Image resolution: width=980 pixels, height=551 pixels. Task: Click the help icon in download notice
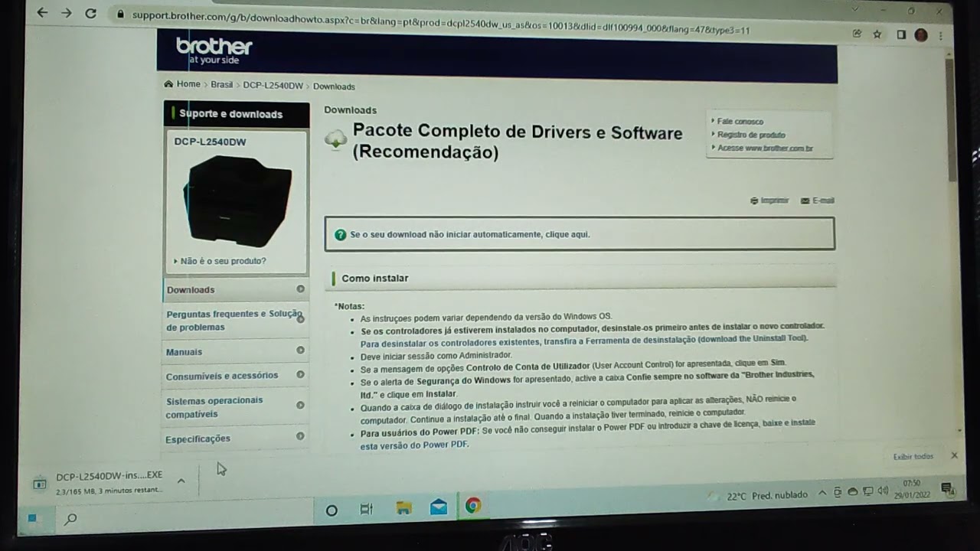click(x=341, y=234)
